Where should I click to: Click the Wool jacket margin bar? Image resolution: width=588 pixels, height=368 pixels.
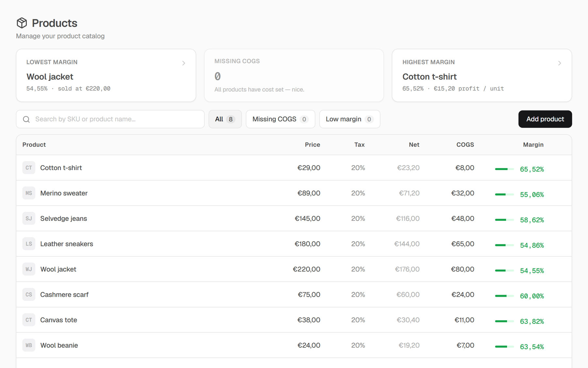coord(504,271)
